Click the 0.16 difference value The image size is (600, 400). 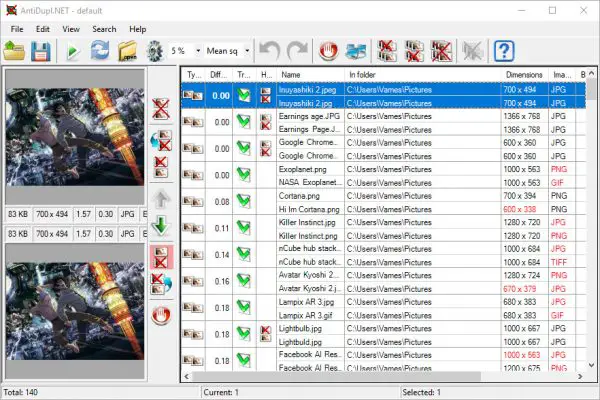[x=222, y=281]
